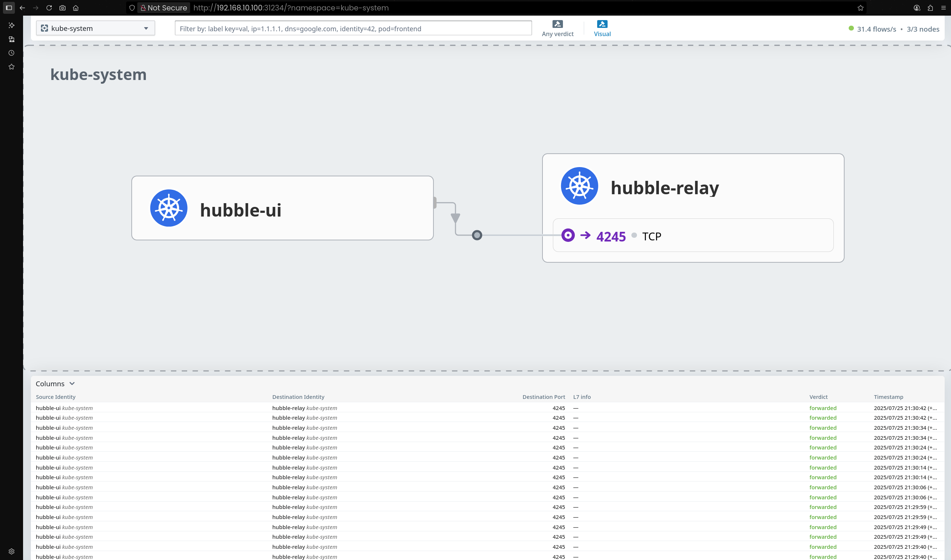Click the 31.4 flows/s status text
The height and width of the screenshot is (560, 951).
coord(876,29)
